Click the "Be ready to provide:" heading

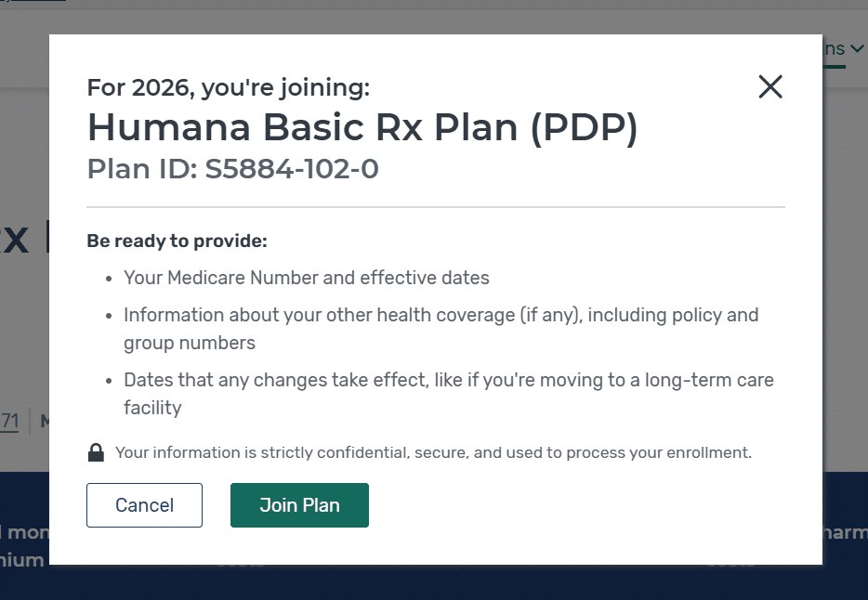(x=177, y=241)
